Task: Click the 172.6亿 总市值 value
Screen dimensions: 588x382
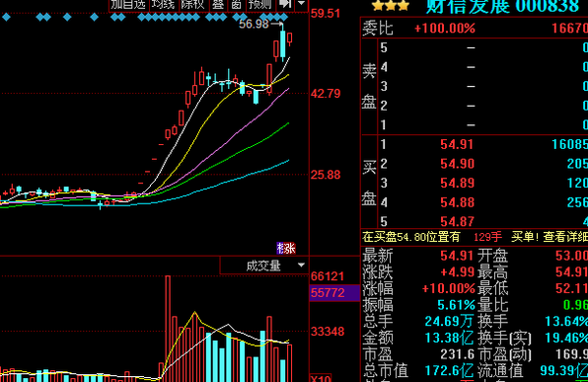Action: tap(449, 371)
